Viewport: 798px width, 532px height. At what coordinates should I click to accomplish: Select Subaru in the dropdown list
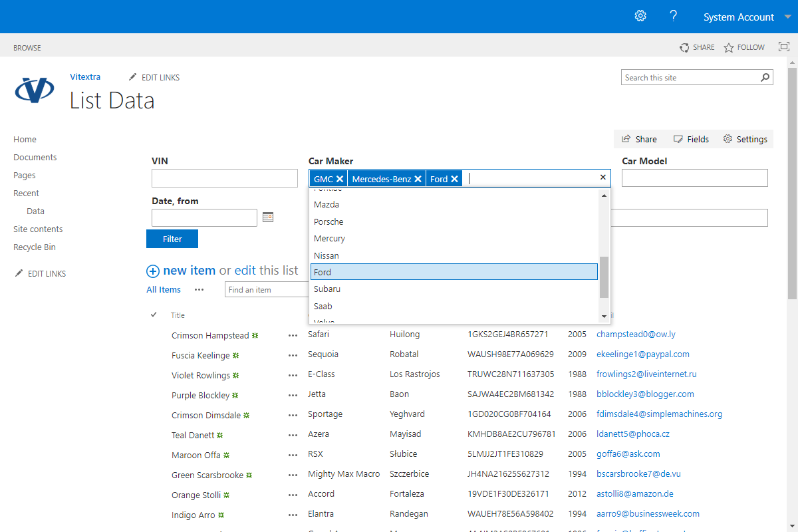pos(454,289)
